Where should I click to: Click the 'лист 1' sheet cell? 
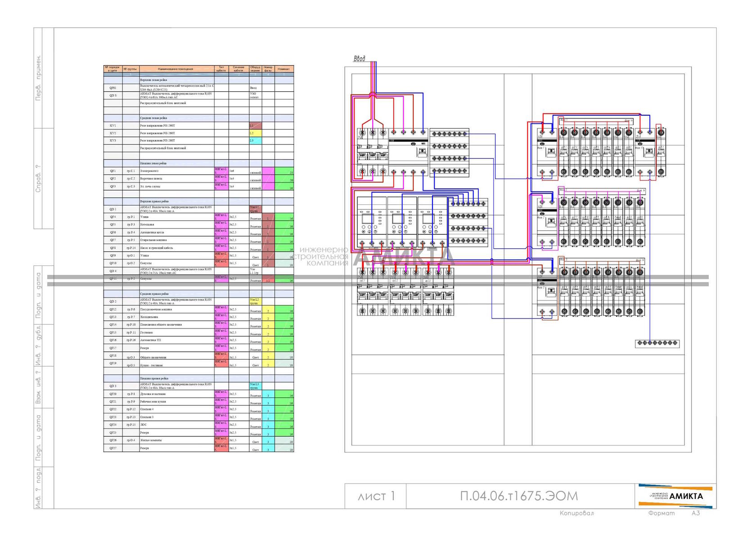pos(376,496)
